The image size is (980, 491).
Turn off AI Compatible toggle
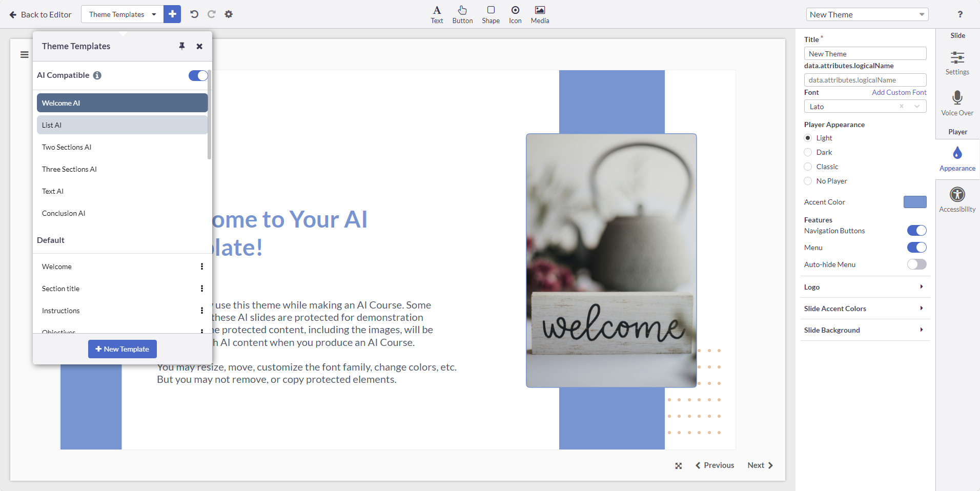tap(198, 75)
